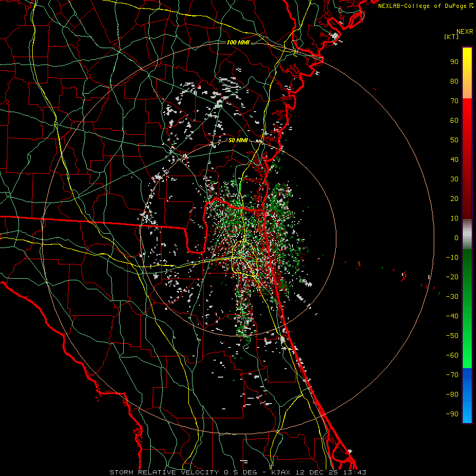Select the 0 value on the velocity scale
Image resolution: width=476 pixels, height=476 pixels.
click(x=456, y=237)
